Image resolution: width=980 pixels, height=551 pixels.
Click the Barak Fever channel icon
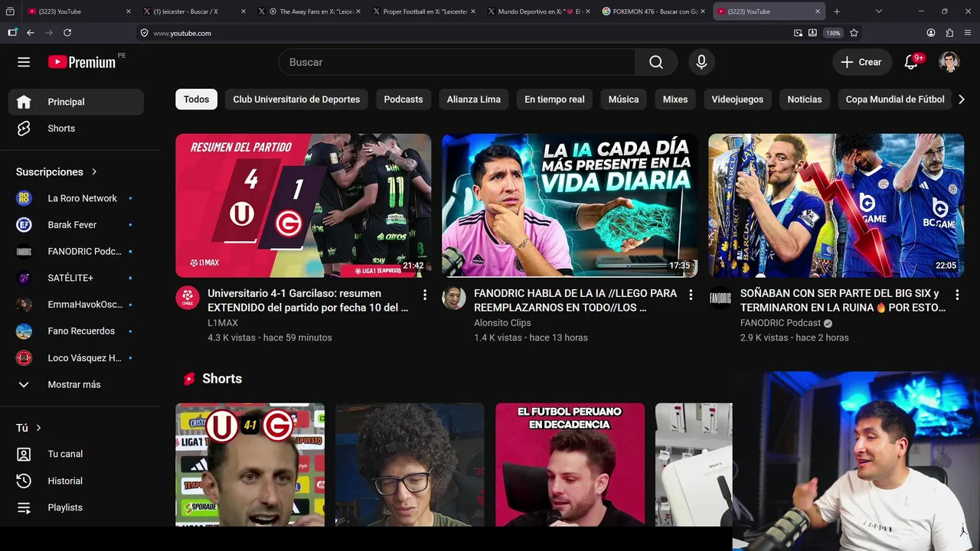[x=24, y=225]
